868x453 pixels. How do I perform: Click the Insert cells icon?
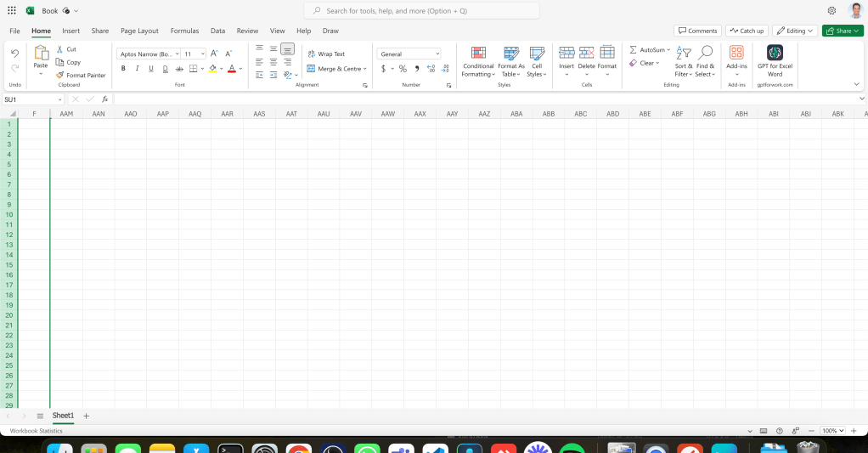pos(566,53)
